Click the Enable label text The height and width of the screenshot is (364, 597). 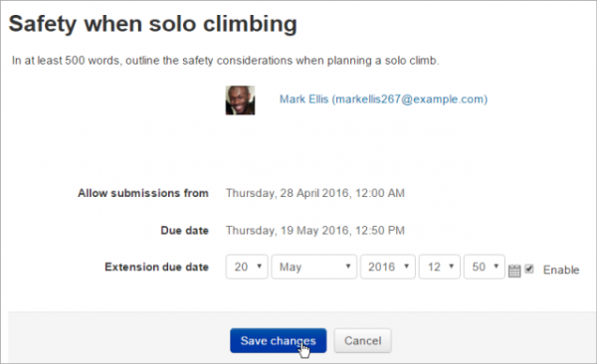[x=561, y=270]
